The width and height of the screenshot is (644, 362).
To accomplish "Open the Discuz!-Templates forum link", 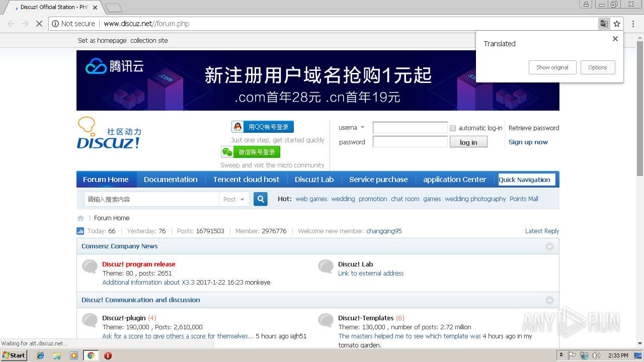I will tap(366, 318).
